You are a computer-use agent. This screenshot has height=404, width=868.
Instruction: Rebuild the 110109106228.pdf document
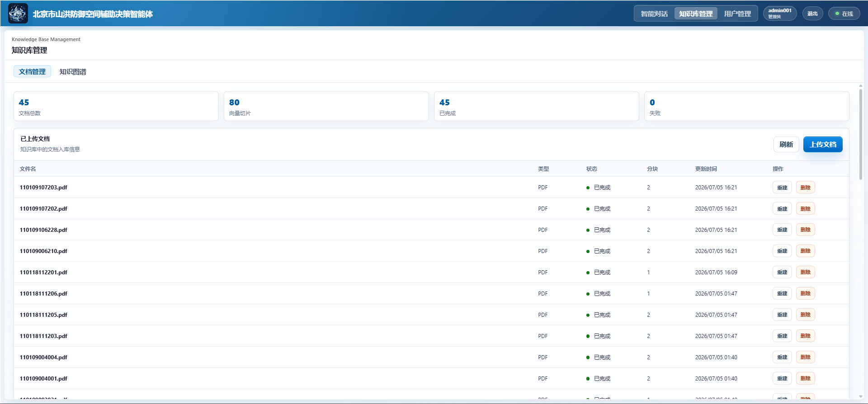[x=782, y=230]
